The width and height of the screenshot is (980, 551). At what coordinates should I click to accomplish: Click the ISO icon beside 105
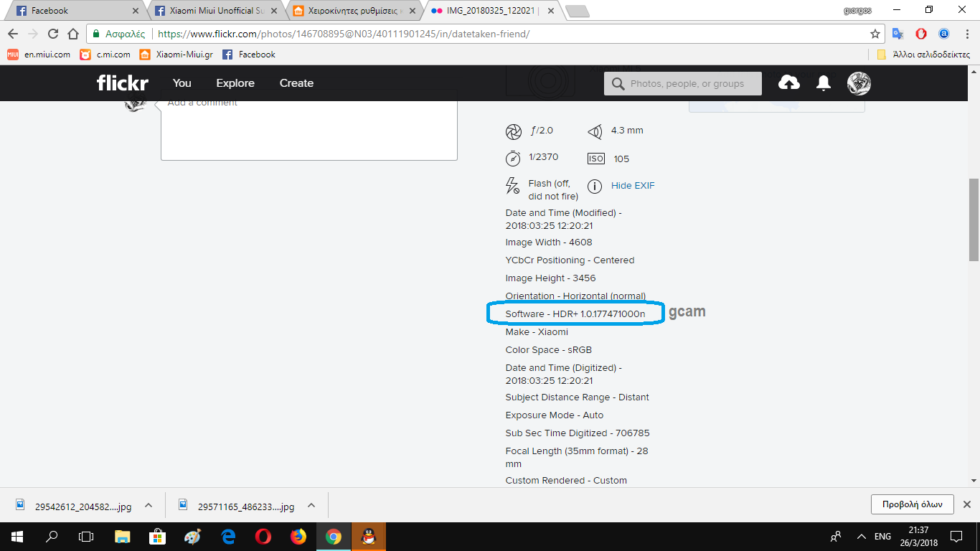click(x=596, y=159)
